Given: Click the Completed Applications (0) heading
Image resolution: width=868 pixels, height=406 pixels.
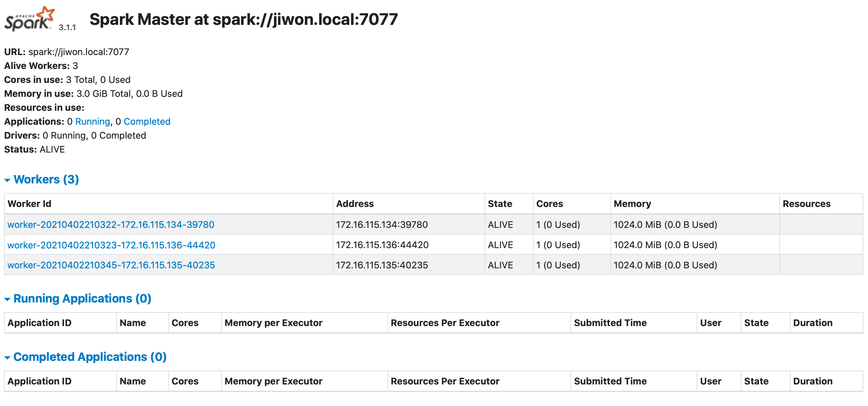Looking at the screenshot, I should [90, 357].
